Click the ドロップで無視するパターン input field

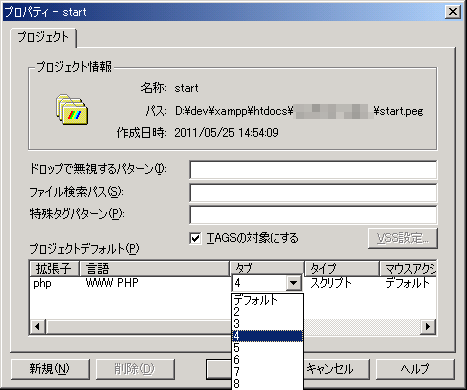313,170
